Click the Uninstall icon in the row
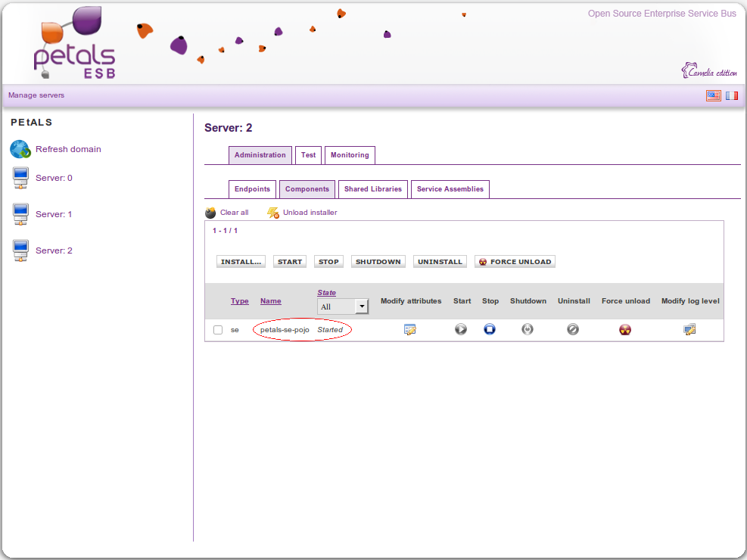The width and height of the screenshot is (747, 560). pyautogui.click(x=573, y=330)
